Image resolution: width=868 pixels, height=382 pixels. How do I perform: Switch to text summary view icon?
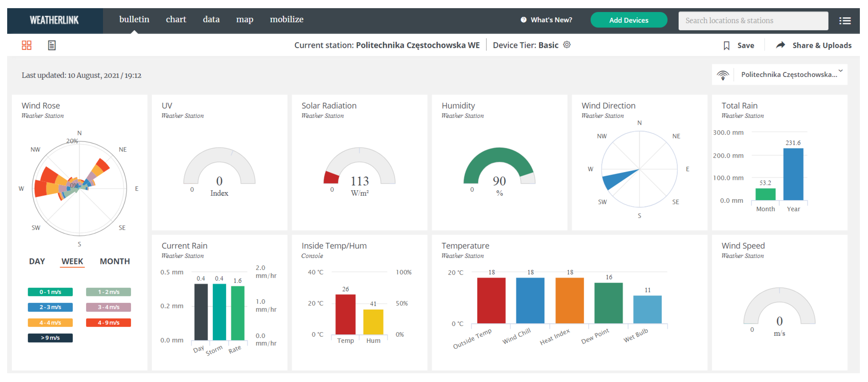point(51,45)
